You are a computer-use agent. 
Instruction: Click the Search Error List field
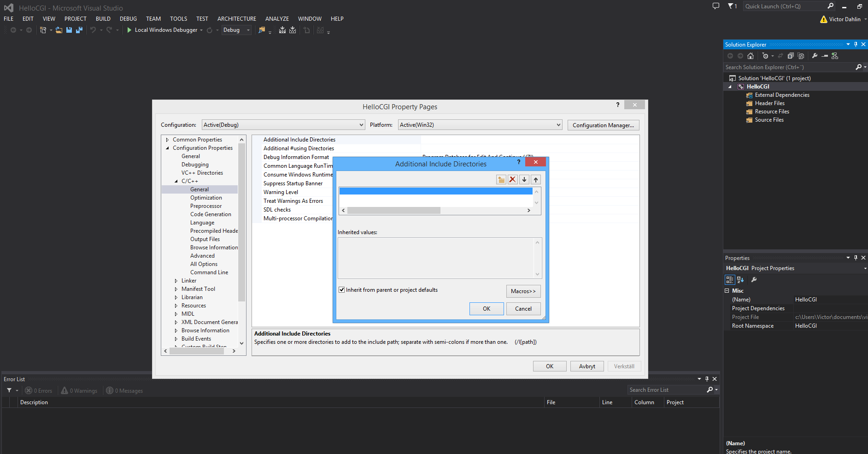click(x=667, y=390)
